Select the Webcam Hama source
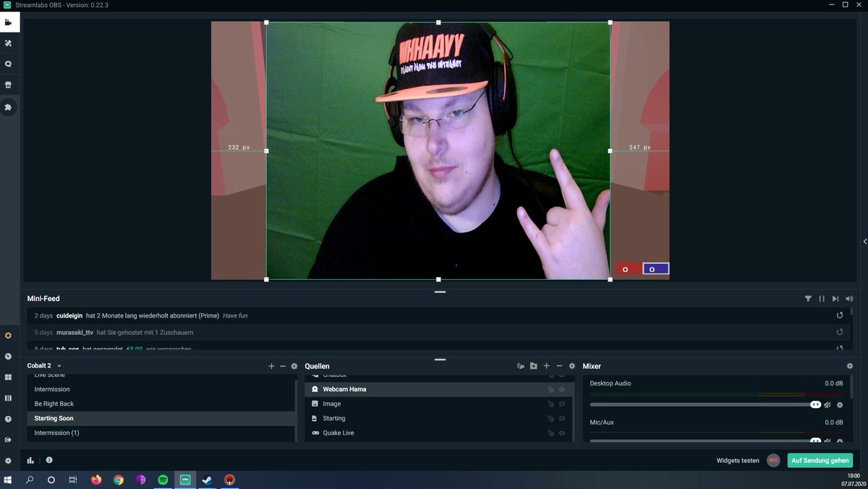The image size is (868, 489). 439,389
